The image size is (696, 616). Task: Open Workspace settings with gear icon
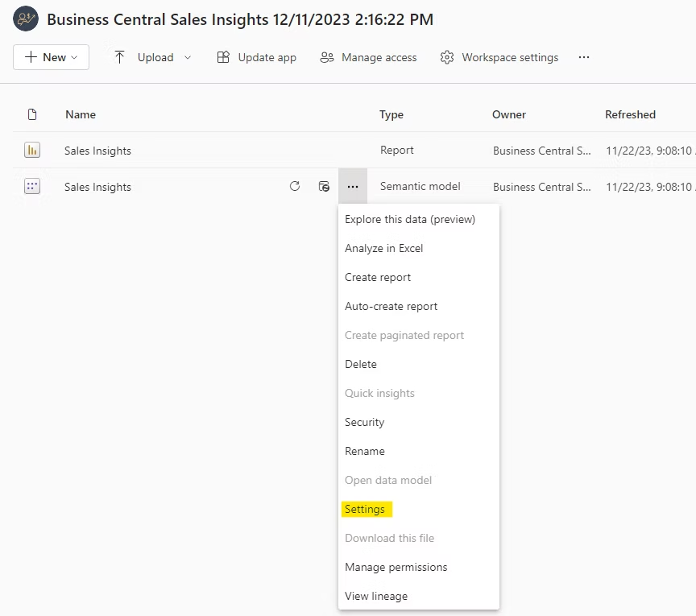coord(499,57)
